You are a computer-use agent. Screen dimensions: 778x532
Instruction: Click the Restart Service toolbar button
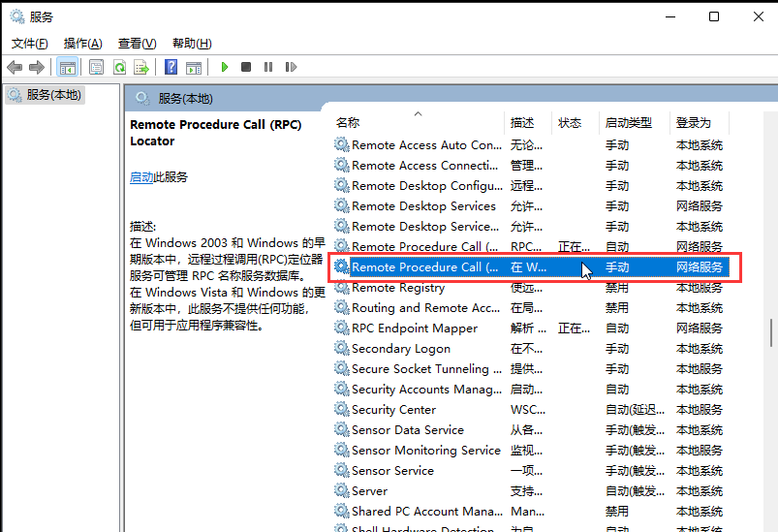pyautogui.click(x=290, y=67)
